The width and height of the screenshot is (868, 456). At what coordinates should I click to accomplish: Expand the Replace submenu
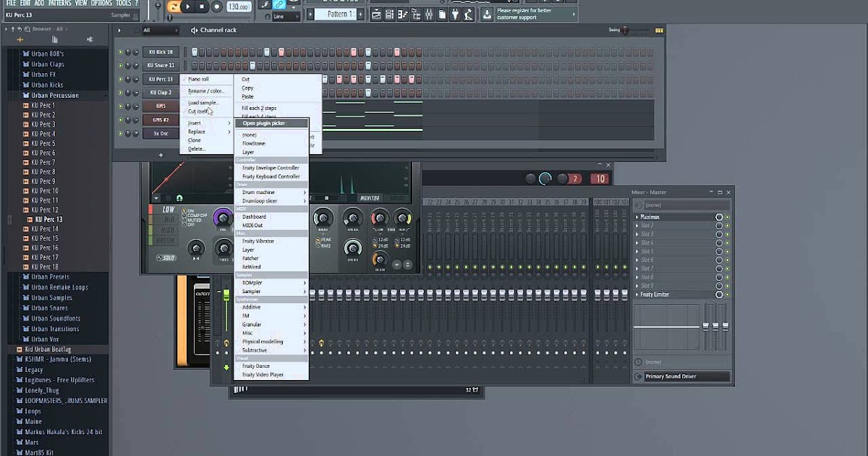207,132
